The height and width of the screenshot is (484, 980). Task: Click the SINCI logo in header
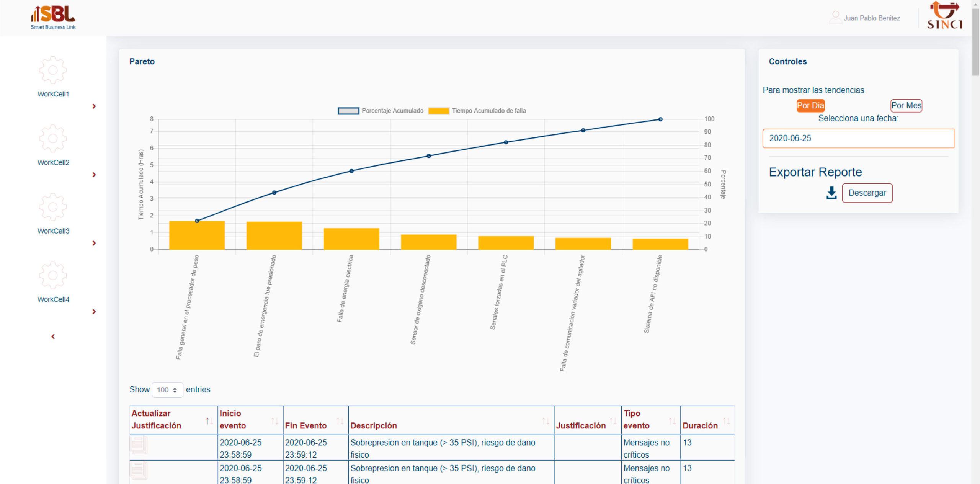click(944, 15)
